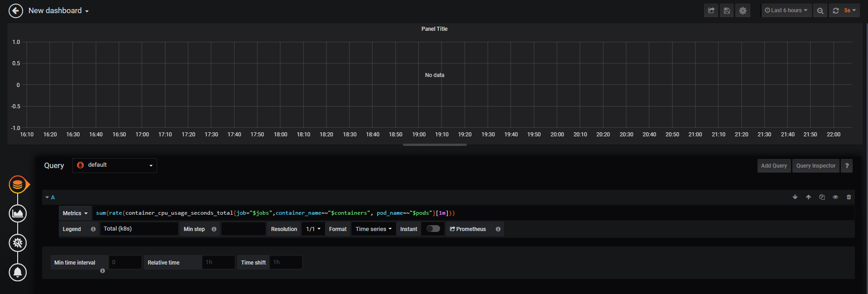Image resolution: width=868 pixels, height=294 pixels.
Task: Click the zoom out magnifier icon
Action: 820,10
